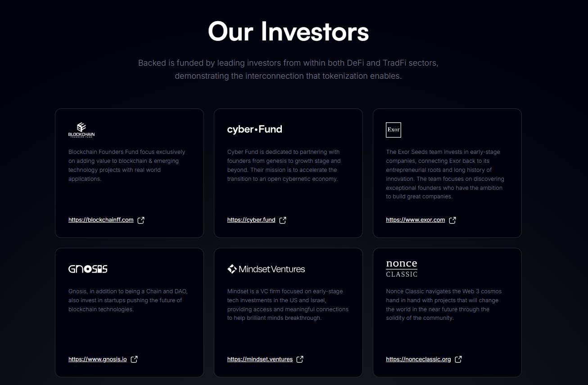Viewport: 588px width, 385px height.
Task: Click the Gnosis investor card
Action: click(129, 312)
